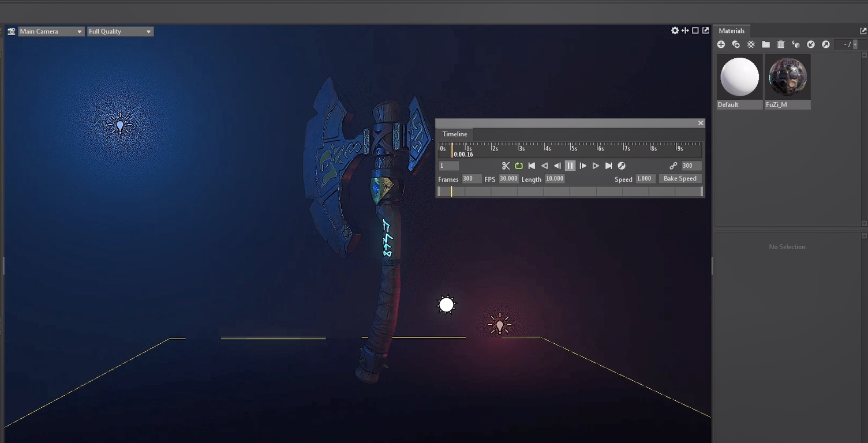Click the import material arrow icon

point(811,44)
